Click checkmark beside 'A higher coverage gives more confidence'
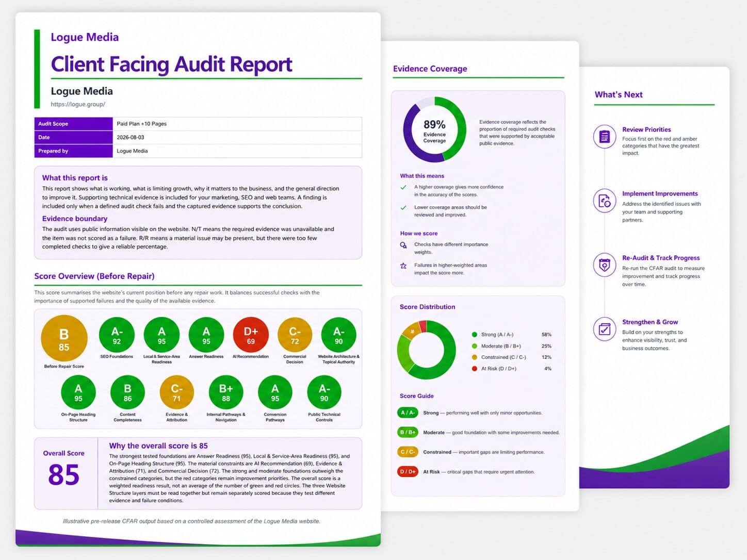This screenshot has height=560, width=747. pyautogui.click(x=403, y=187)
